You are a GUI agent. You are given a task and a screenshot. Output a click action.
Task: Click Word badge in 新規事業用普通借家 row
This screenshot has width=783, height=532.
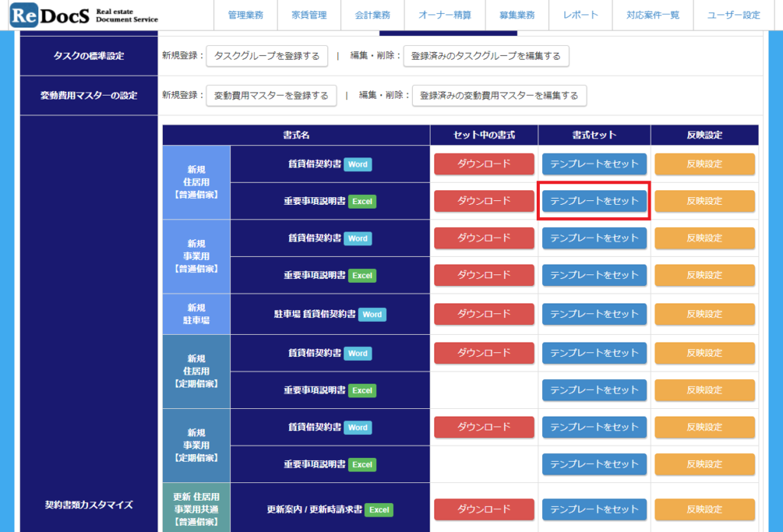(358, 238)
